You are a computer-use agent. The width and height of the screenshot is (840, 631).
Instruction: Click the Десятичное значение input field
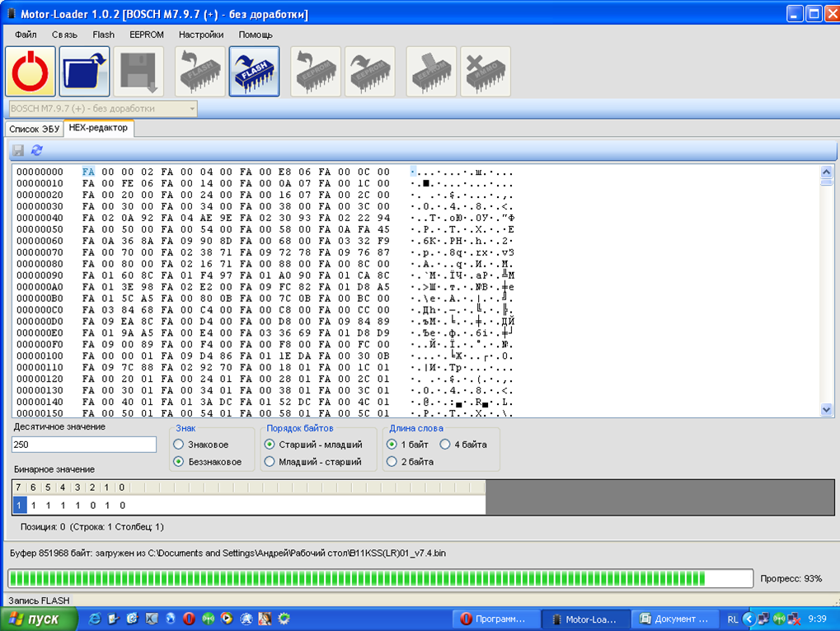tap(84, 445)
